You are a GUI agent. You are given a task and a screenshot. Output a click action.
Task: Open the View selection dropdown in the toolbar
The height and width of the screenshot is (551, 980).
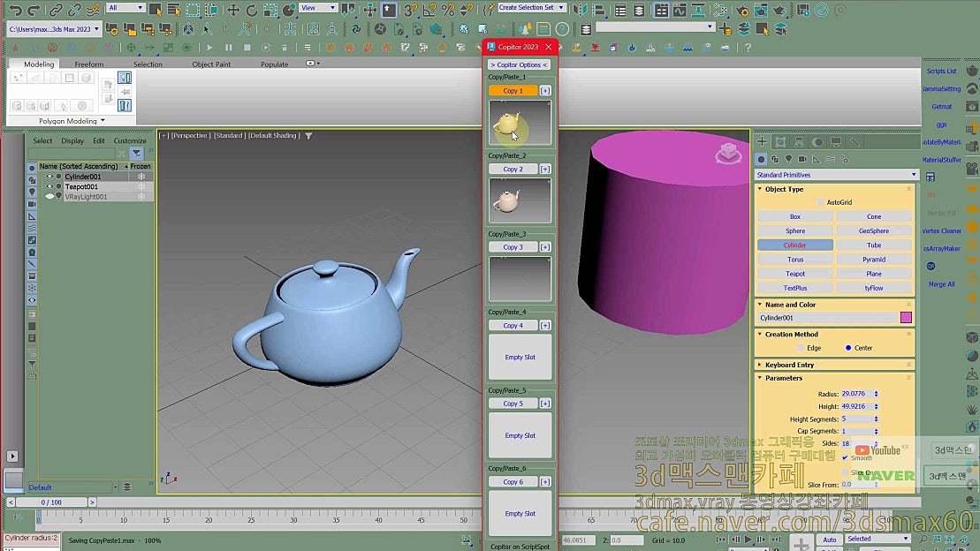(316, 8)
